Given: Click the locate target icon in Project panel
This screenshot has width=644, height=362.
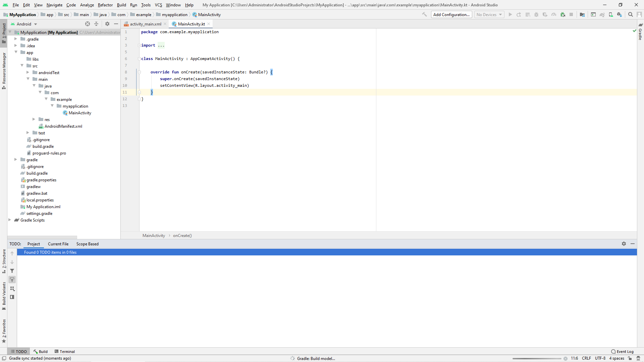Looking at the screenshot, I should pos(88,24).
